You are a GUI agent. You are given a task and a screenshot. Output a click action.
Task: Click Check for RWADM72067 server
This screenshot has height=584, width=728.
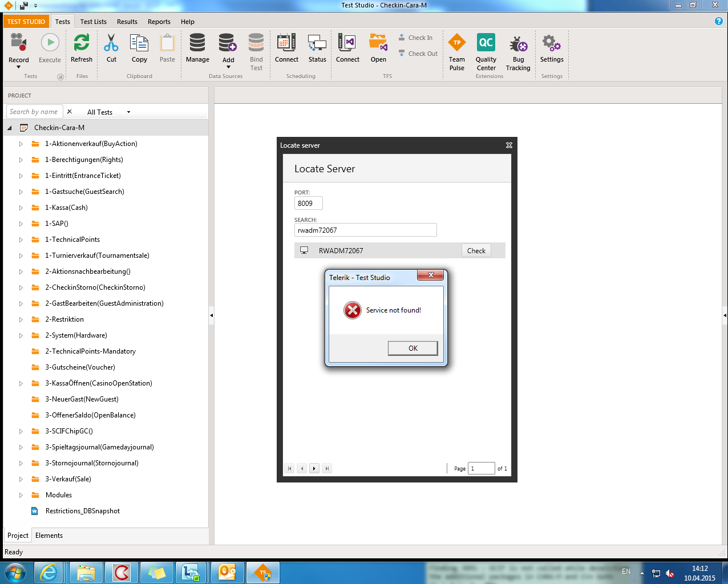pos(476,250)
